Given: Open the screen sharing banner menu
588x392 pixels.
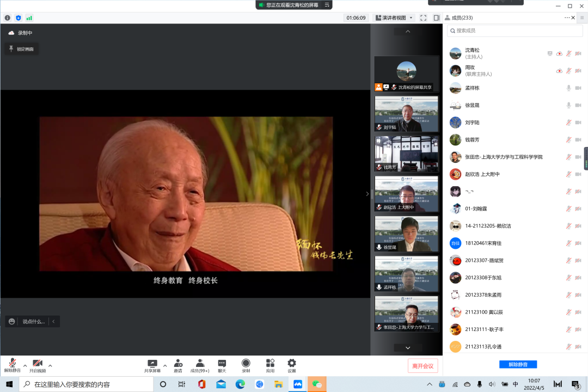Looking at the screenshot, I should point(327,5).
